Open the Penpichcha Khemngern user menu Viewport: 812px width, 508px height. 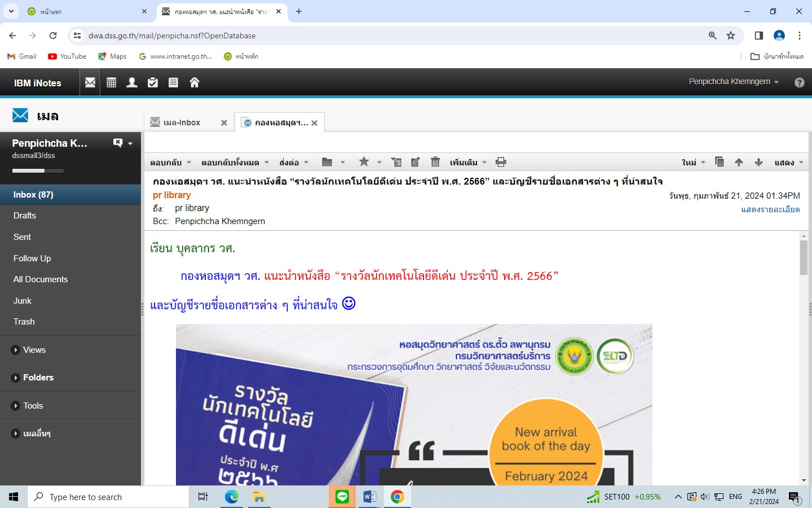tap(733, 82)
